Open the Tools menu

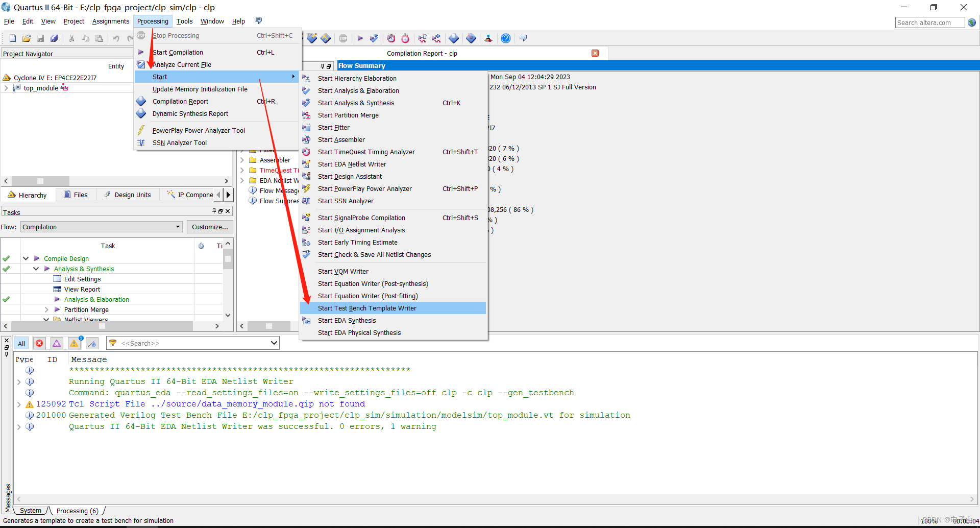[x=184, y=21]
